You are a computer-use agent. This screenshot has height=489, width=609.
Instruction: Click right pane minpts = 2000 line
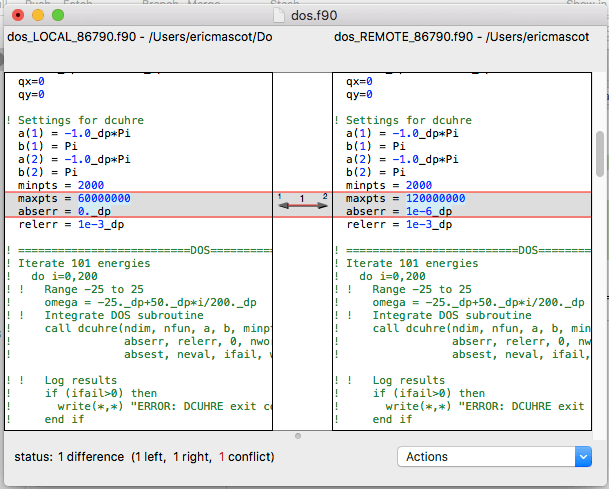click(389, 185)
